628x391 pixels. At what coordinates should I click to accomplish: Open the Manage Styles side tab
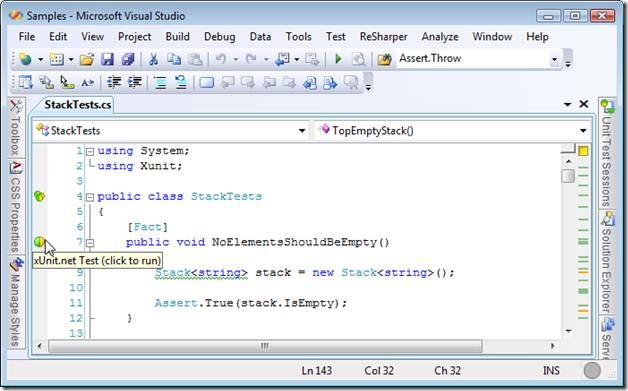(15, 301)
